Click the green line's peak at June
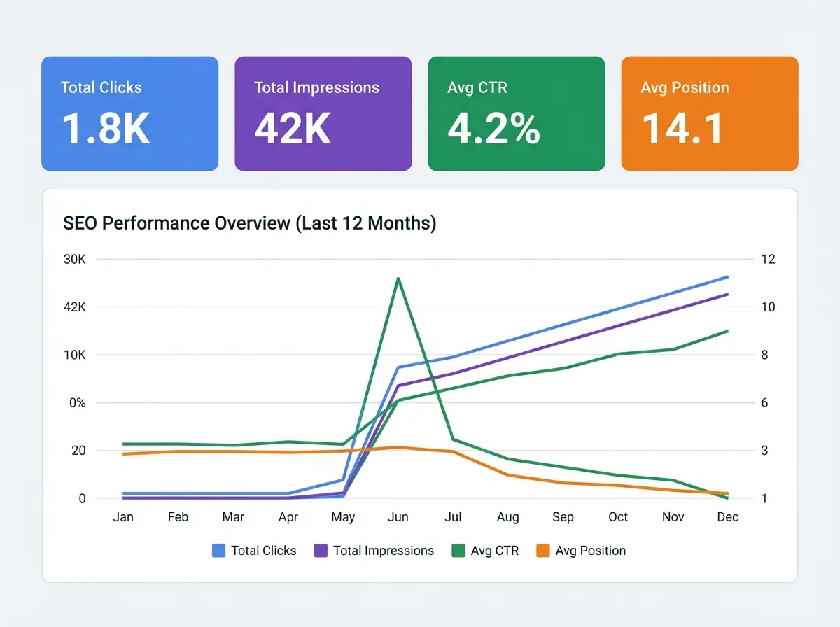The image size is (840, 627). [398, 279]
